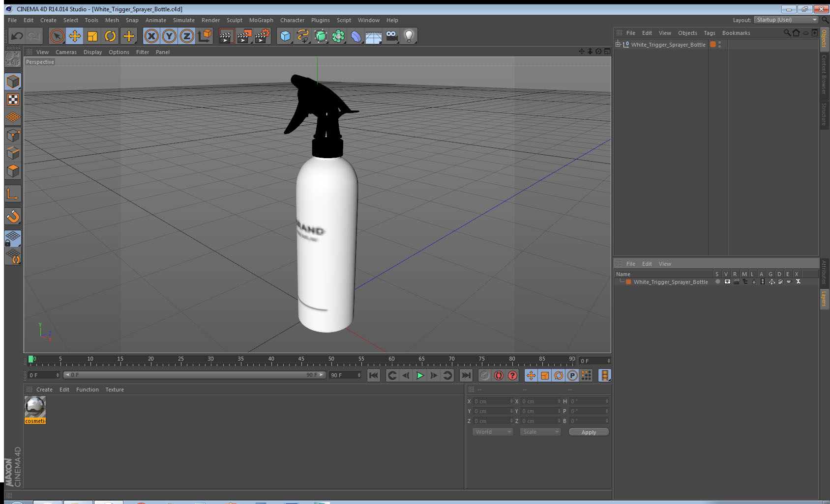Open Edit Render Settings icon

pyautogui.click(x=263, y=36)
